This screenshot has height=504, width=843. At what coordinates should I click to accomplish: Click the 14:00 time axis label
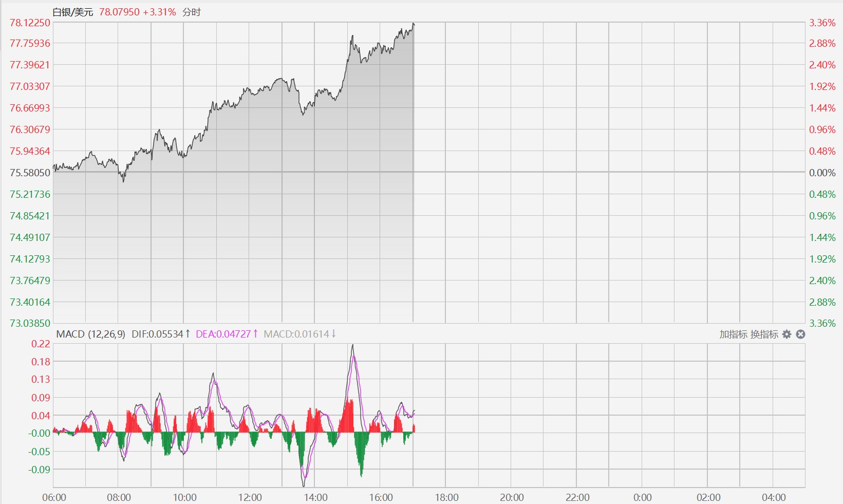pyautogui.click(x=315, y=497)
